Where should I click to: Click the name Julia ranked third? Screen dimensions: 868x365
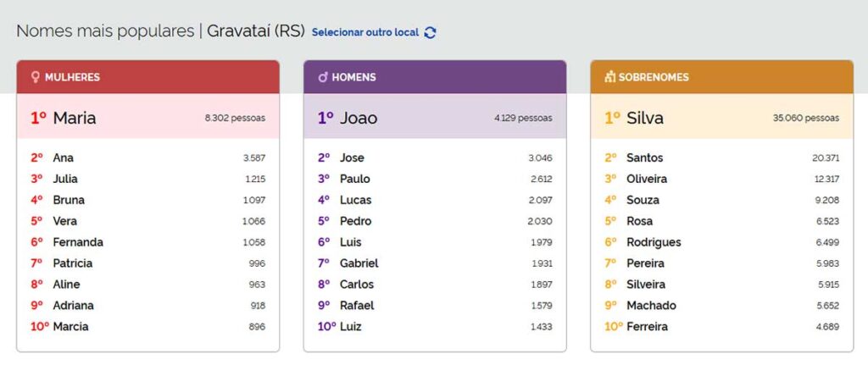(x=65, y=179)
